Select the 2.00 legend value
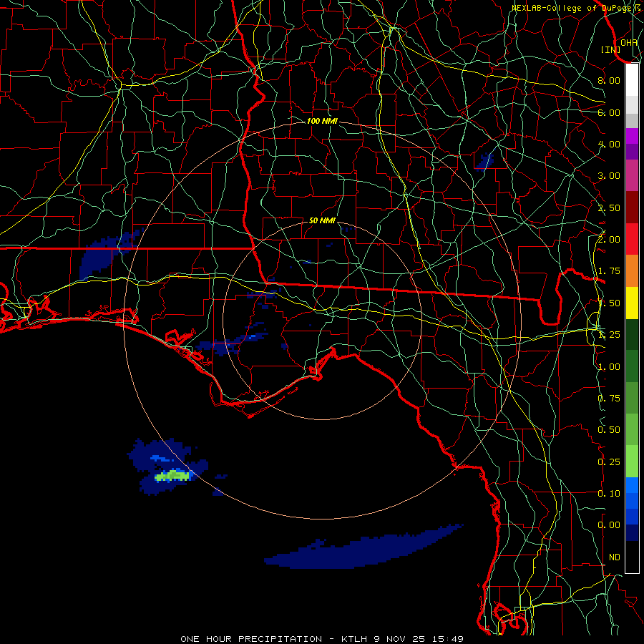The height and width of the screenshot is (644, 644). 609,240
